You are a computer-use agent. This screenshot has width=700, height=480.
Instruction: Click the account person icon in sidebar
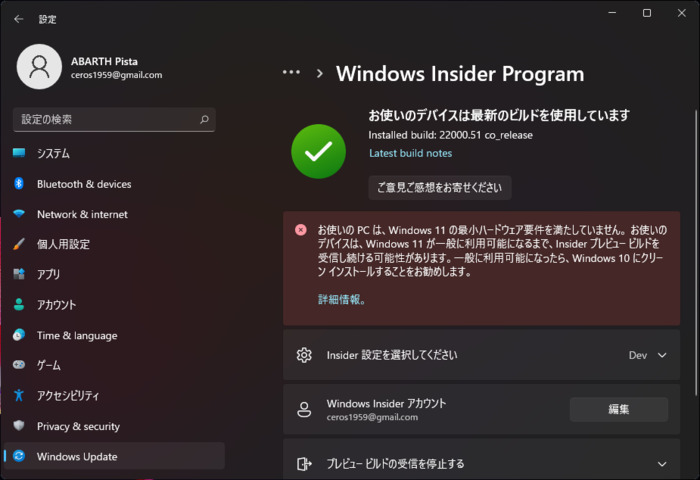(19, 305)
